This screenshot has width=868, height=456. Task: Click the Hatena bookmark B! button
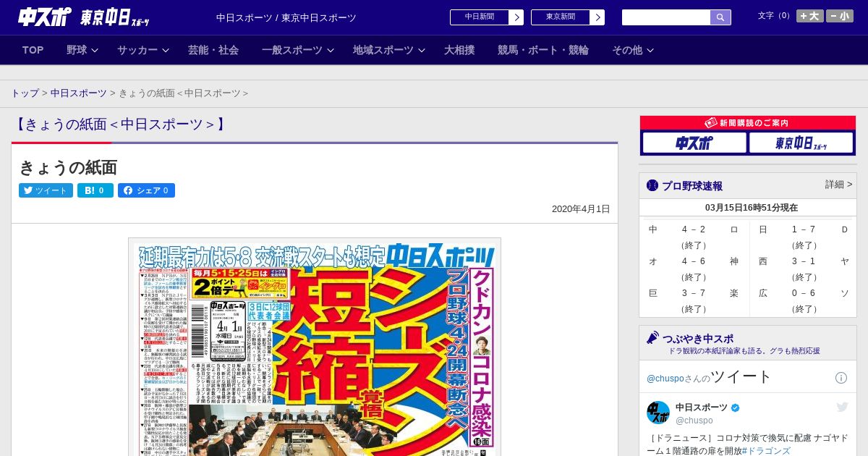point(95,190)
